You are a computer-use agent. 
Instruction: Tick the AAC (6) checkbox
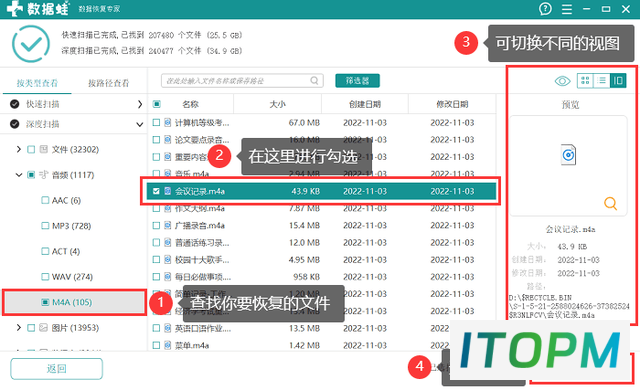click(45, 200)
